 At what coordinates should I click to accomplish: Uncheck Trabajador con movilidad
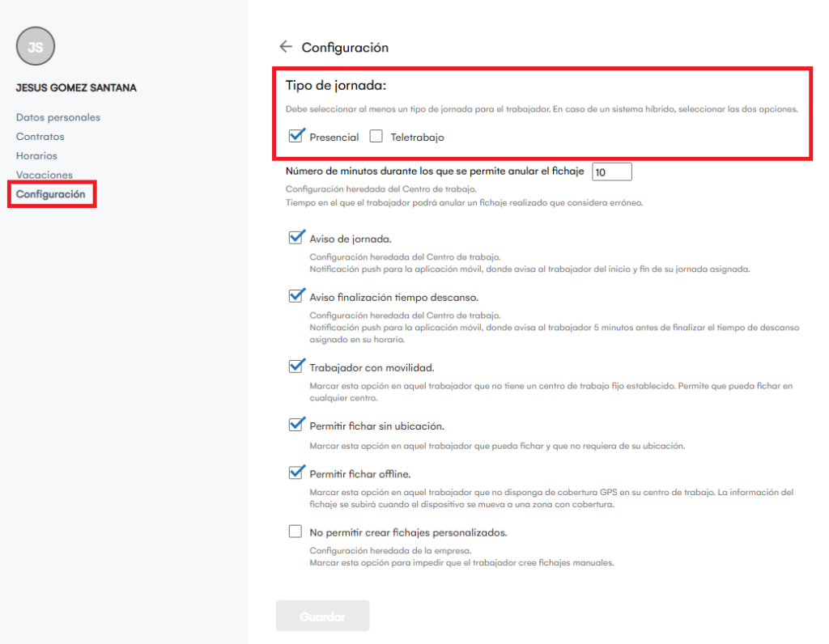tap(295, 367)
